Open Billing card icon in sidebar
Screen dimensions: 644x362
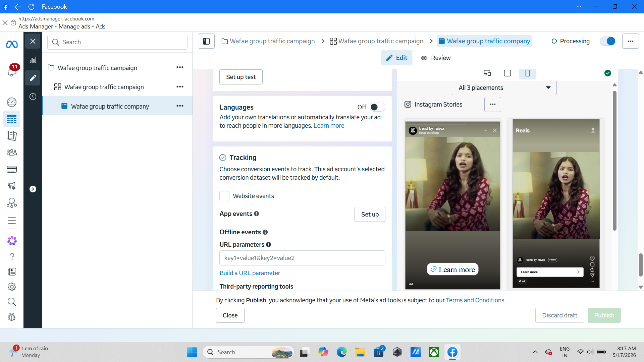[12, 169]
